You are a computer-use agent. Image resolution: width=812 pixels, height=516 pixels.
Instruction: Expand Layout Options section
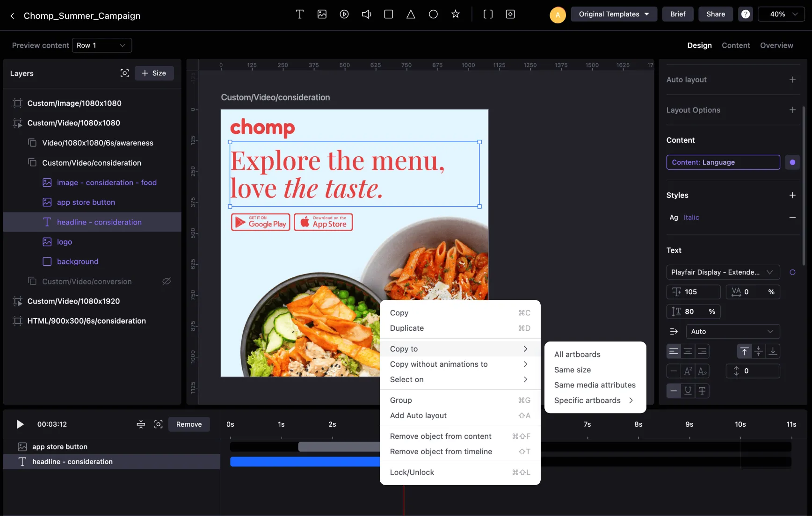pos(792,110)
